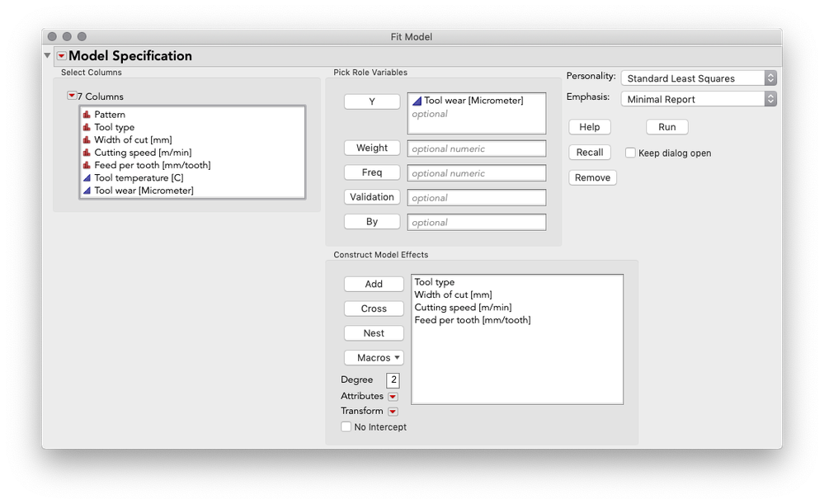824x504 pixels.
Task: Select Tool type in the model effects list
Action: coord(435,282)
